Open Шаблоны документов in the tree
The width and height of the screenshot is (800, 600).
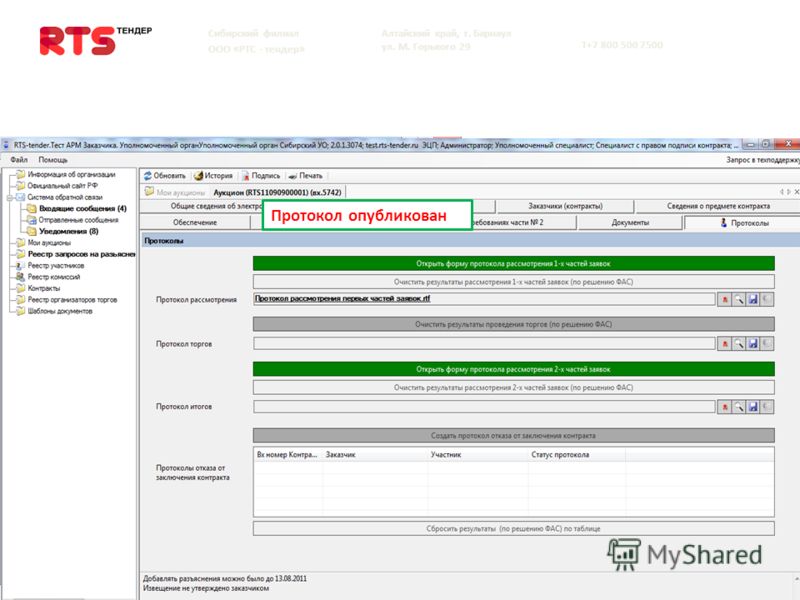pyautogui.click(x=60, y=311)
